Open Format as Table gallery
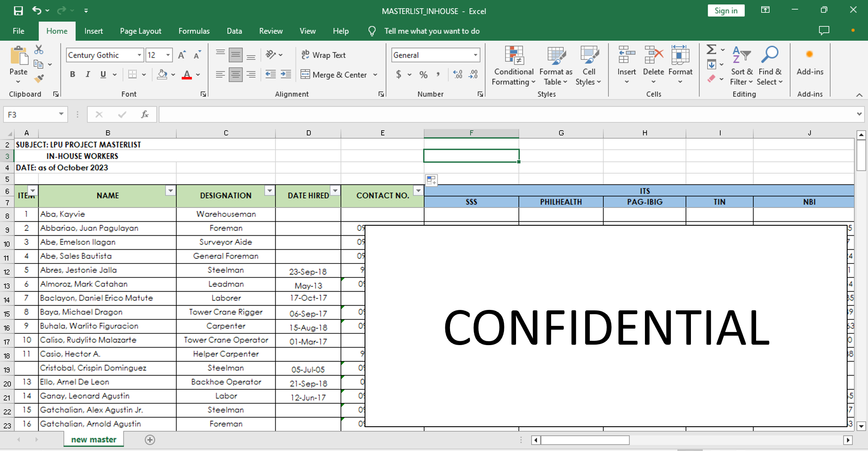Image resolution: width=868 pixels, height=451 pixels. (x=556, y=66)
